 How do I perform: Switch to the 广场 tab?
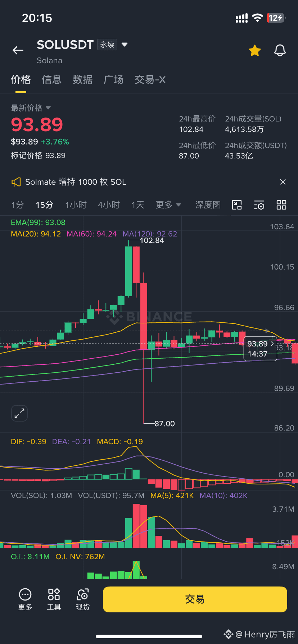pos(114,79)
